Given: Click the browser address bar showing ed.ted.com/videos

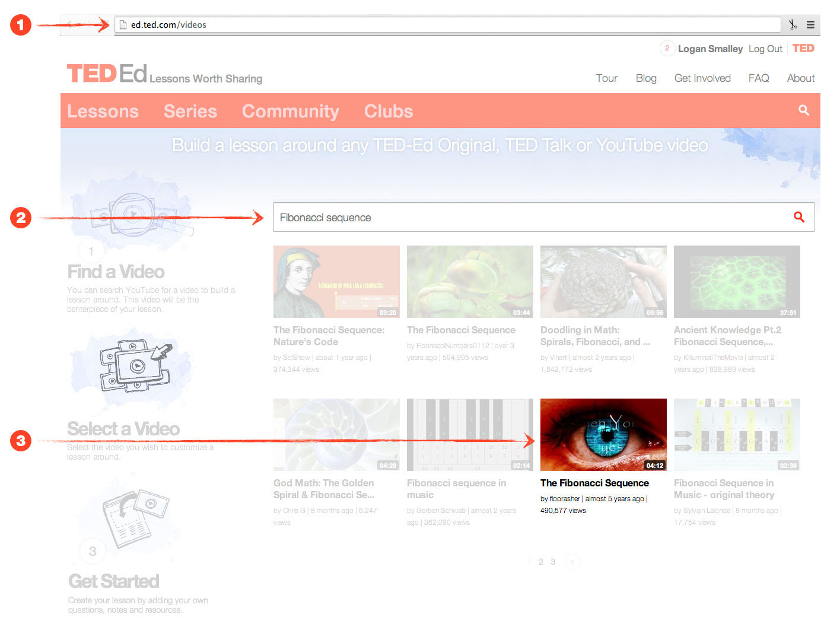Looking at the screenshot, I should [x=445, y=25].
